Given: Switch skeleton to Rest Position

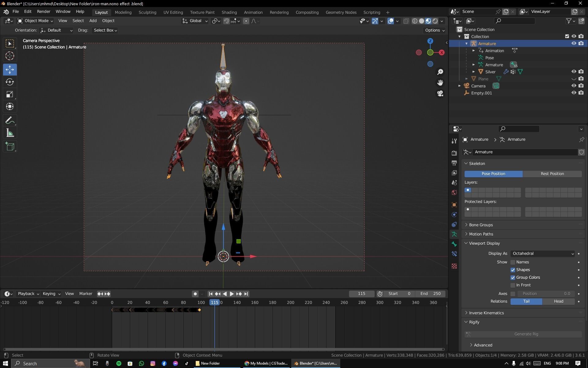Looking at the screenshot, I should pos(552,174).
